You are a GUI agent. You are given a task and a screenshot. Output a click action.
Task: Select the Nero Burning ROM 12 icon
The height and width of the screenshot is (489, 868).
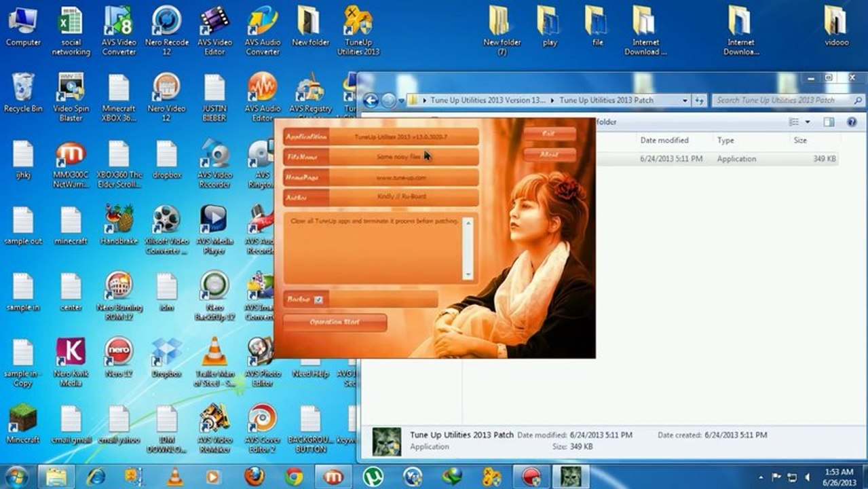point(119,296)
